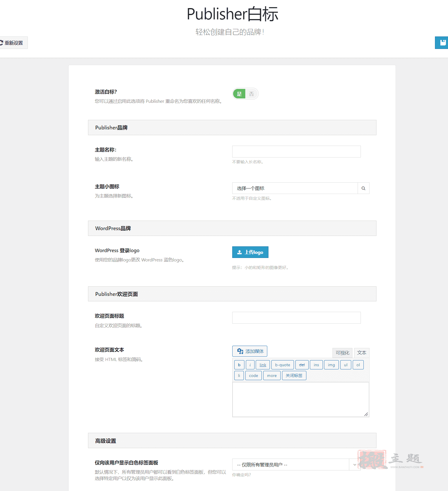Click the ol list quicktag
Screen dimensions: 448x491
coord(358,365)
